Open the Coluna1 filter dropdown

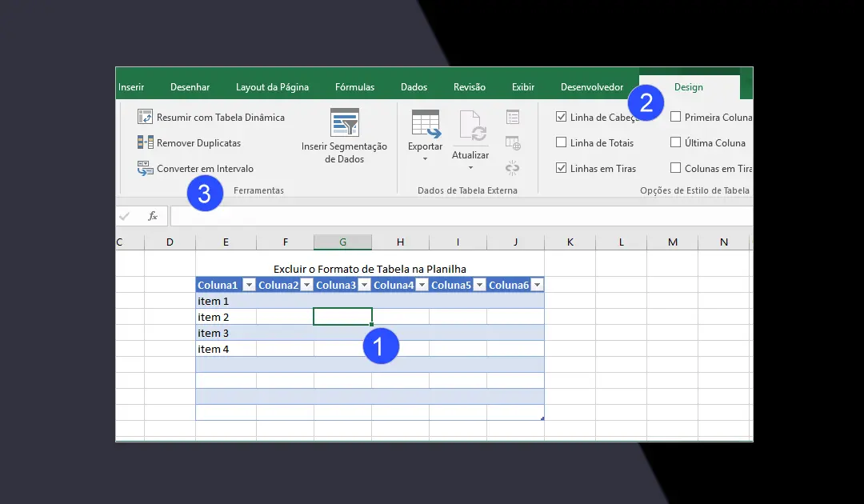pos(249,286)
